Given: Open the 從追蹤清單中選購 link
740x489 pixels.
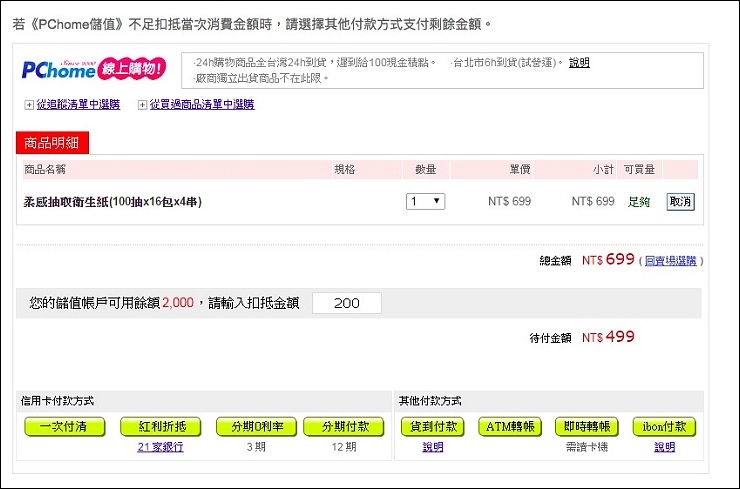Looking at the screenshot, I should 78,104.
